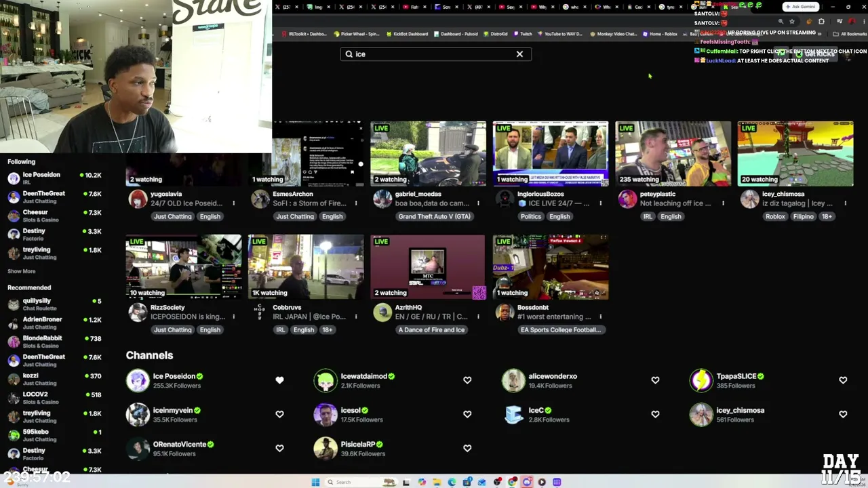
Task: Clear the 'ice' search with the X icon
Action: pyautogui.click(x=519, y=54)
